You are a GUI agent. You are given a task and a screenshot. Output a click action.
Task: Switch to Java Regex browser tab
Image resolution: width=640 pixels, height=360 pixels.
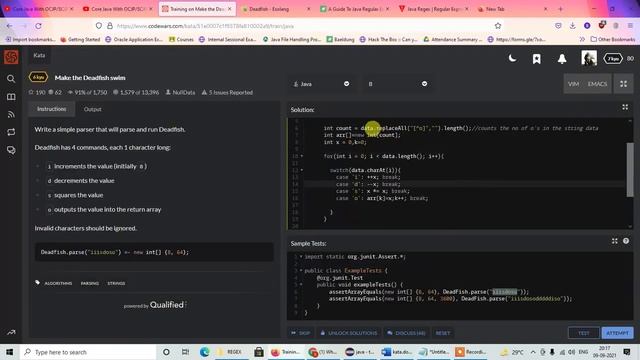[434, 9]
